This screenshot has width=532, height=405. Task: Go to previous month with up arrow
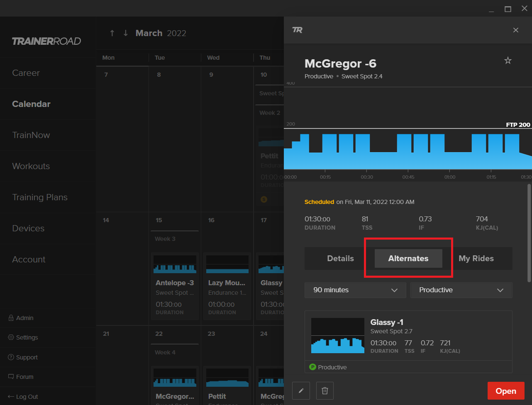coord(112,33)
